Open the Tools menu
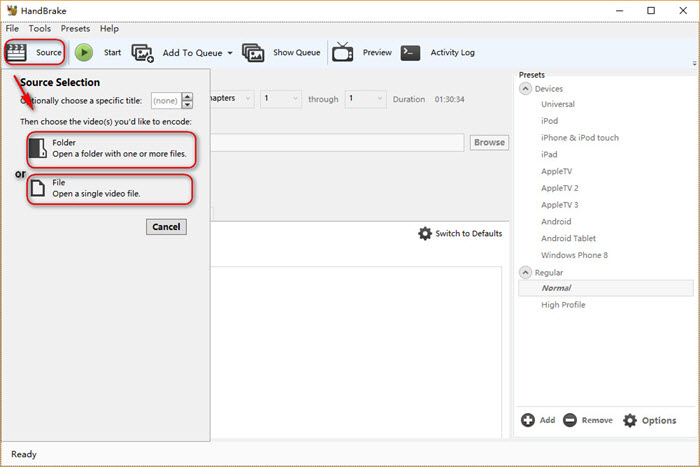Viewport: 700px width, 467px height. coord(40,29)
